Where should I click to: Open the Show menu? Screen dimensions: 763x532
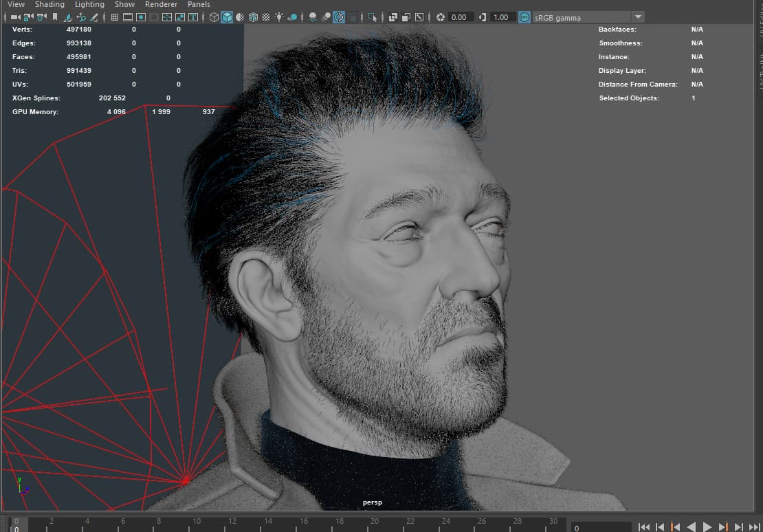(x=124, y=4)
